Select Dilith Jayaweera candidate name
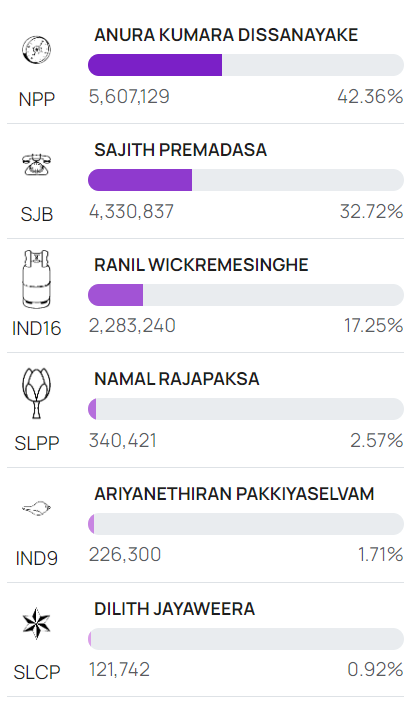This screenshot has height=711, width=420. [174, 609]
